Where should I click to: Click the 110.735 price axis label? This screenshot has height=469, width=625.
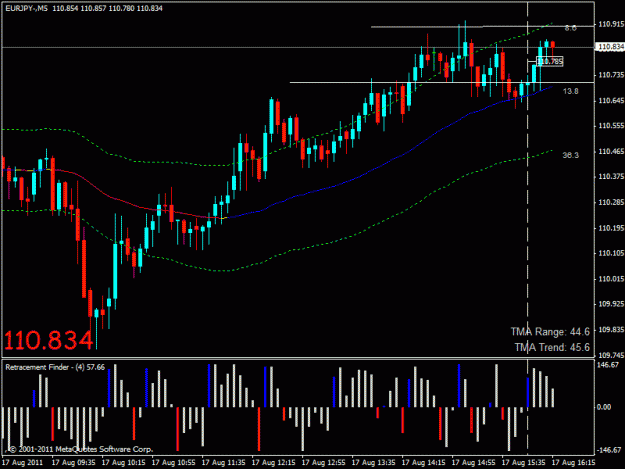click(611, 75)
